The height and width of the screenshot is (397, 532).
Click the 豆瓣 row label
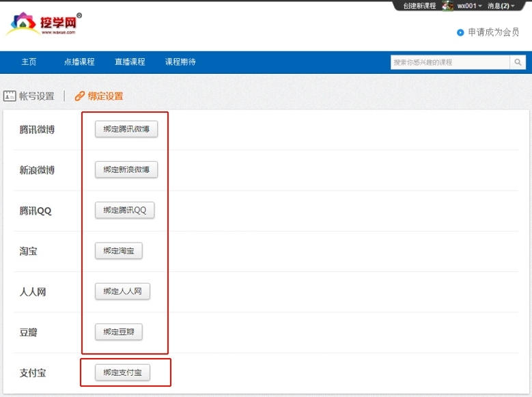pyautogui.click(x=28, y=332)
